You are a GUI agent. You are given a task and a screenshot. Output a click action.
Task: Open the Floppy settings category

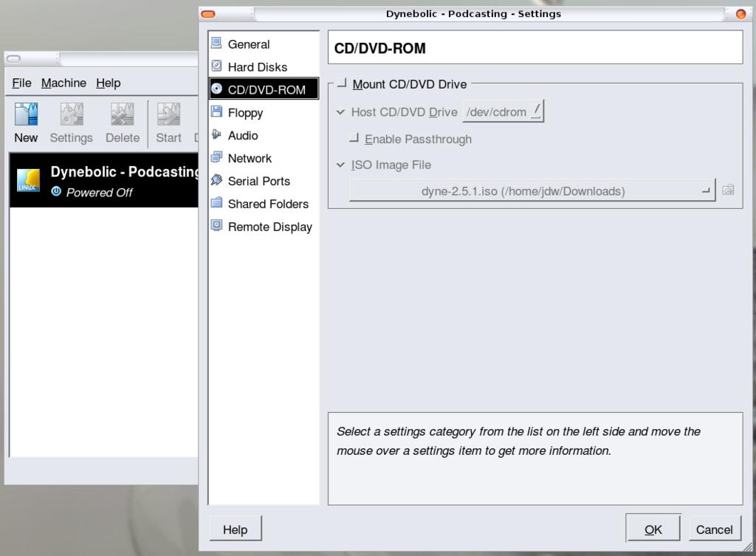[245, 113]
